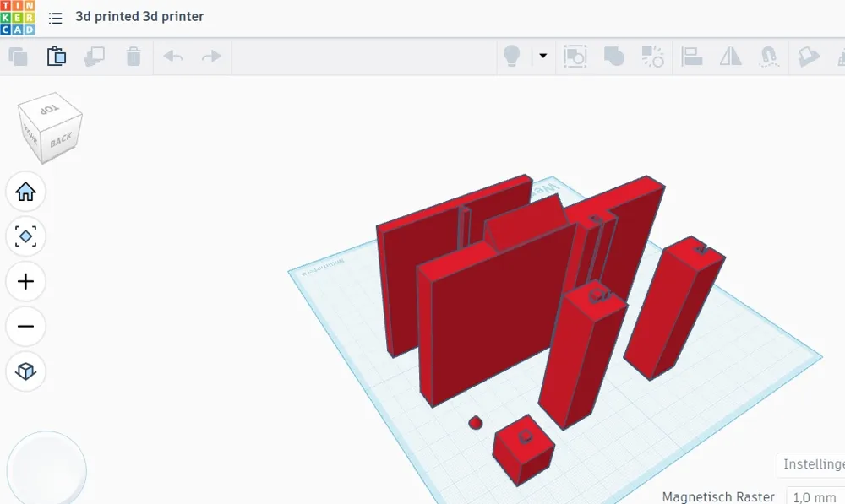Open the designs list icon

tap(56, 19)
